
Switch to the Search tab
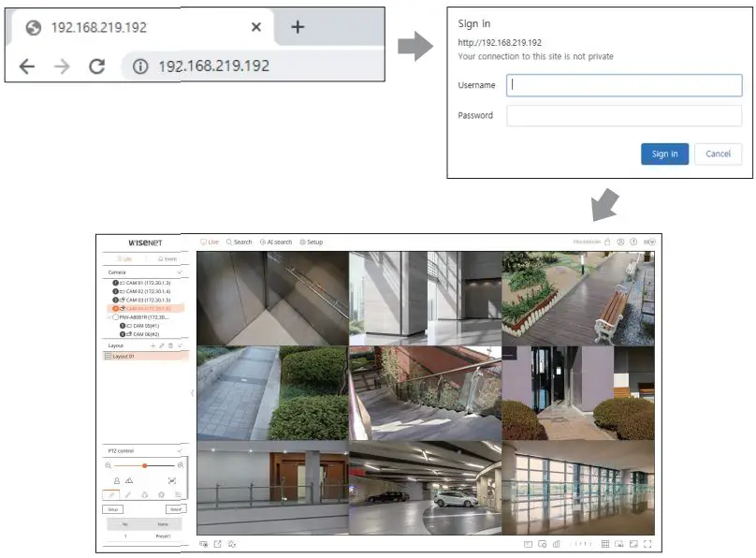pyautogui.click(x=240, y=242)
